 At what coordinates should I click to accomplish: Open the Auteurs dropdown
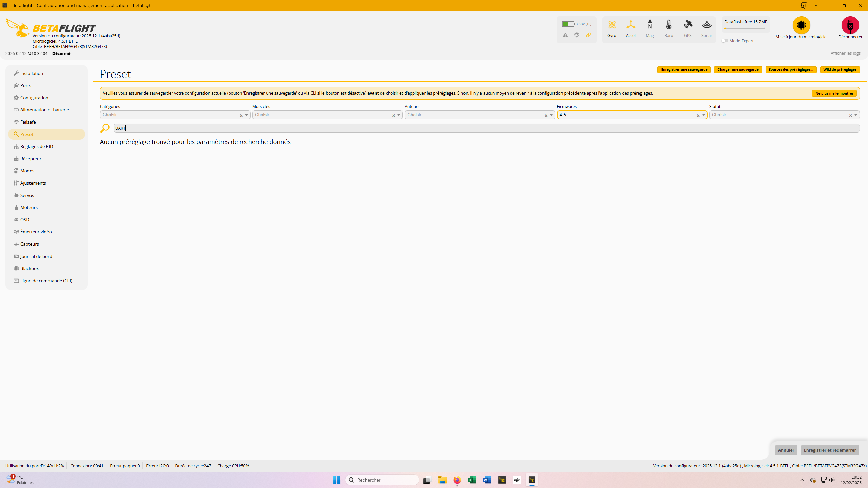click(x=551, y=115)
